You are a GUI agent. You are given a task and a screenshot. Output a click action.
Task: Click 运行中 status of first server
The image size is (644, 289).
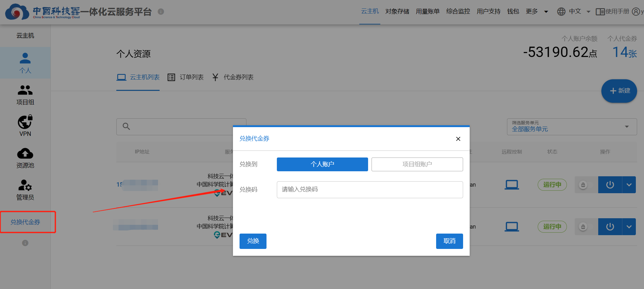pos(552,185)
